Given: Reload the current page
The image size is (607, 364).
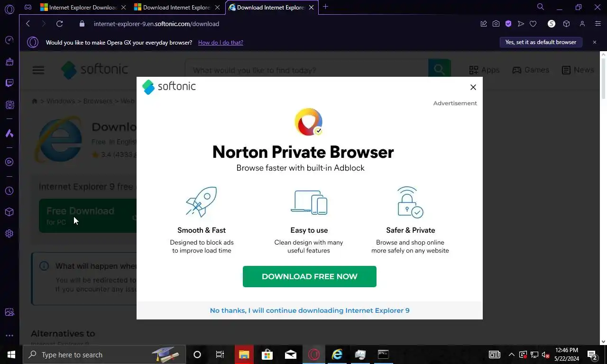Looking at the screenshot, I should click(x=59, y=24).
